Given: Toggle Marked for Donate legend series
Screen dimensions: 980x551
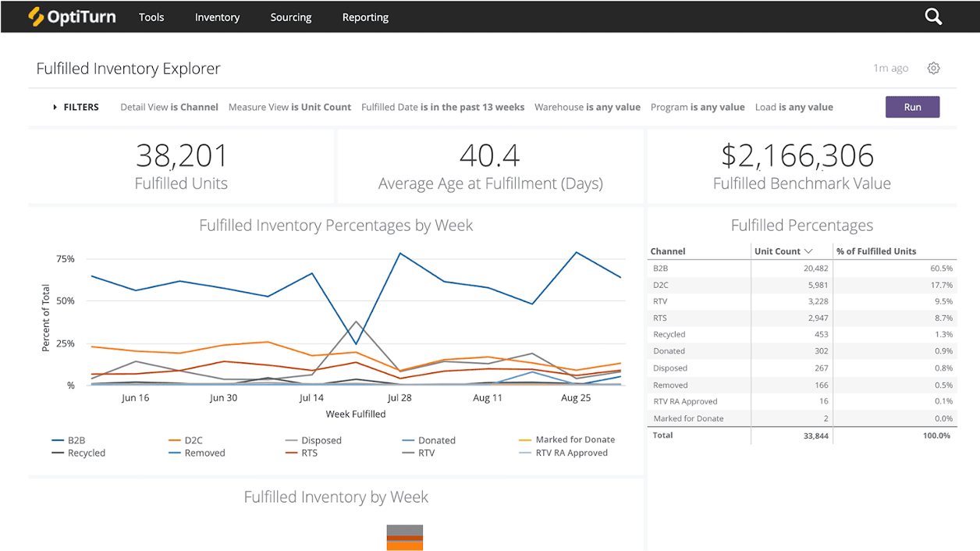Looking at the screenshot, I should [x=567, y=439].
